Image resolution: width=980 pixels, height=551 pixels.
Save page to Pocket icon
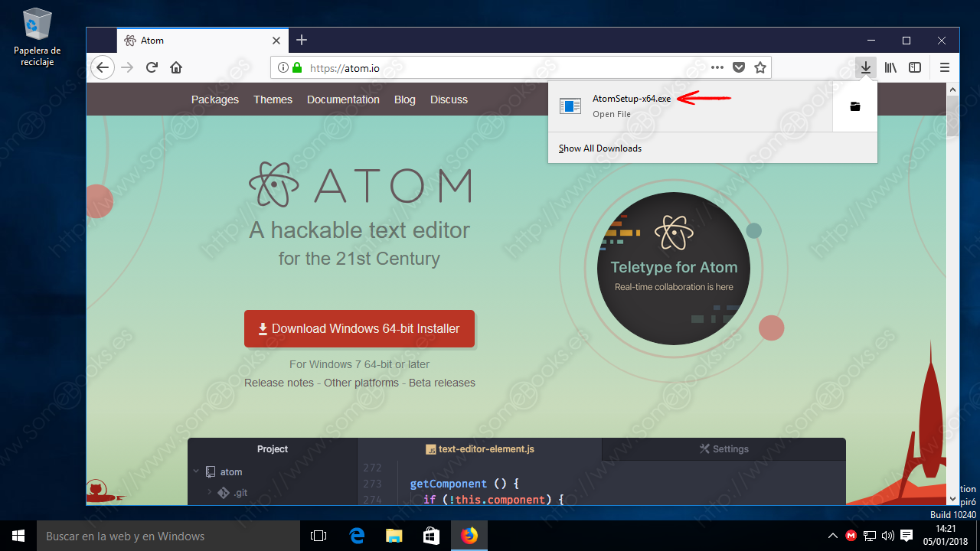pyautogui.click(x=739, y=67)
